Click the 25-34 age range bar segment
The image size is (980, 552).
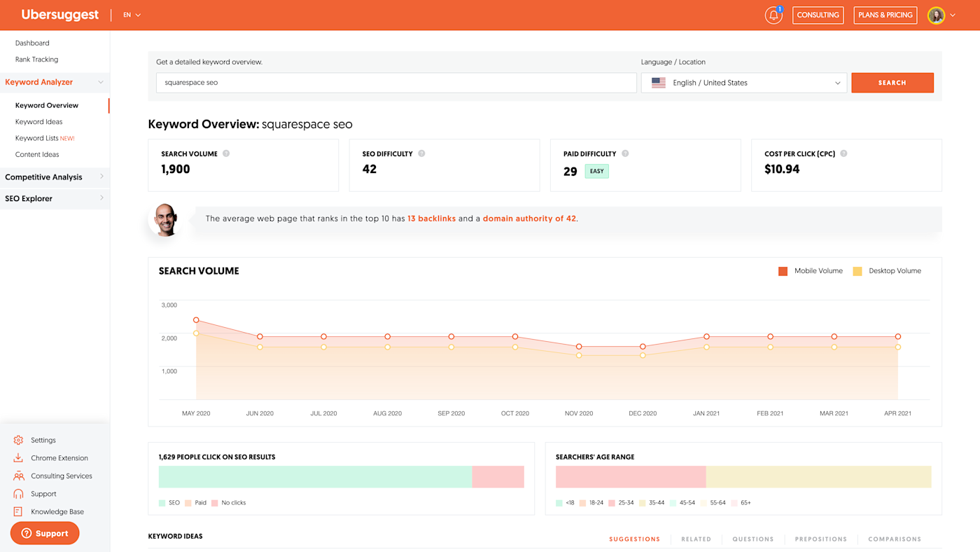tap(631, 477)
